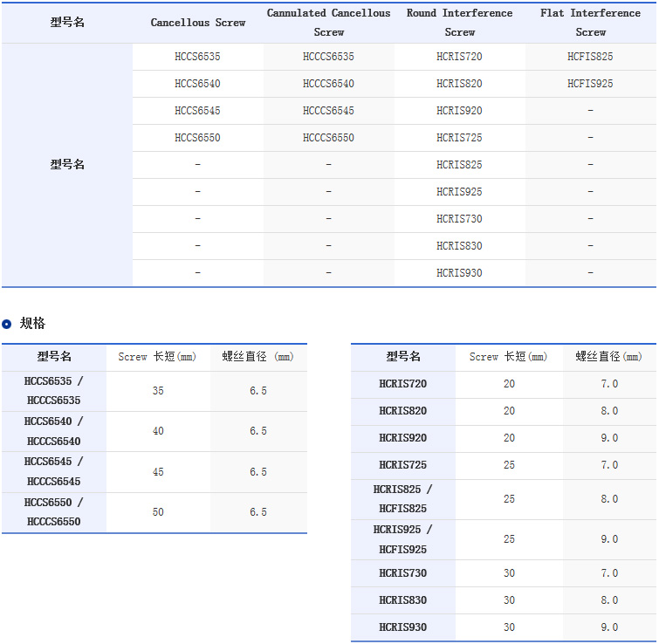Viewport: 659px width, 644px height.
Task: Click length 30 in the HCRIS730 spec row
Action: coord(509,573)
